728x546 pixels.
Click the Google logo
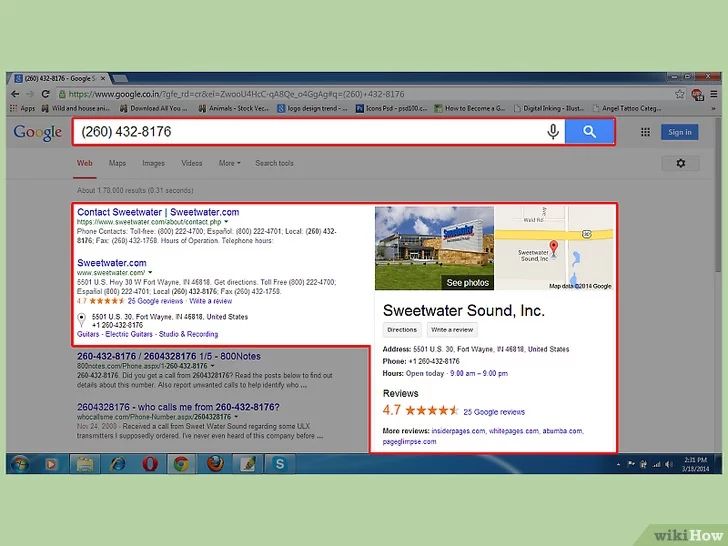click(x=38, y=133)
